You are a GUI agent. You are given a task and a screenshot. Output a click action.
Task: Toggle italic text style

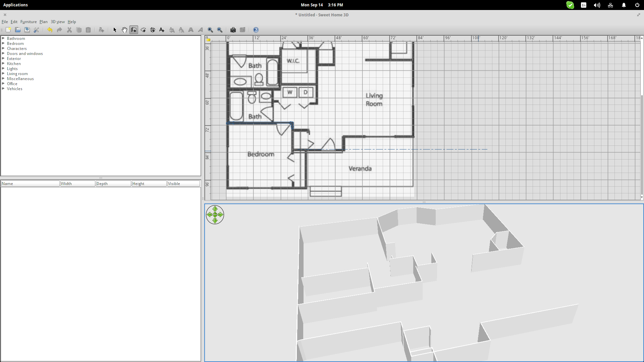tap(200, 30)
